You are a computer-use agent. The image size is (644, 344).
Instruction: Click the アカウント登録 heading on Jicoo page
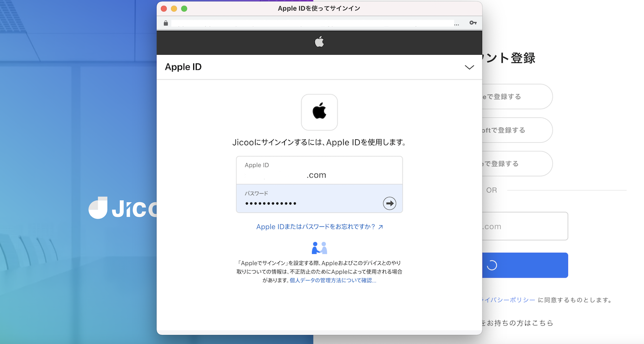[x=509, y=58]
